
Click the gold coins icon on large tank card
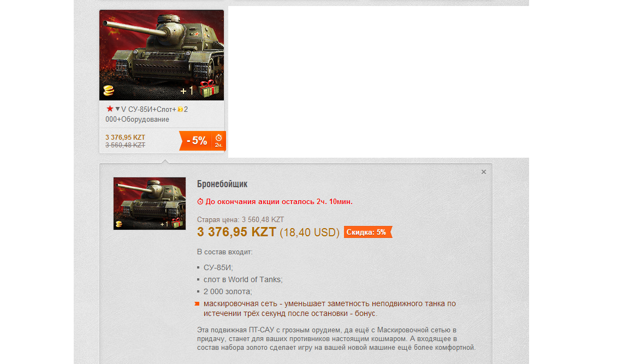click(109, 91)
